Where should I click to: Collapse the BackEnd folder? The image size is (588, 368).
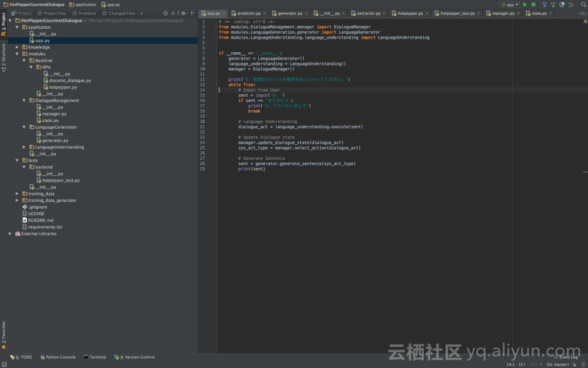coord(24,60)
